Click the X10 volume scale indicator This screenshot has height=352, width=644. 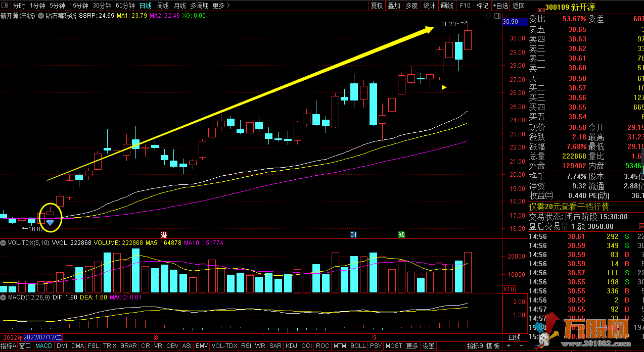click(509, 289)
